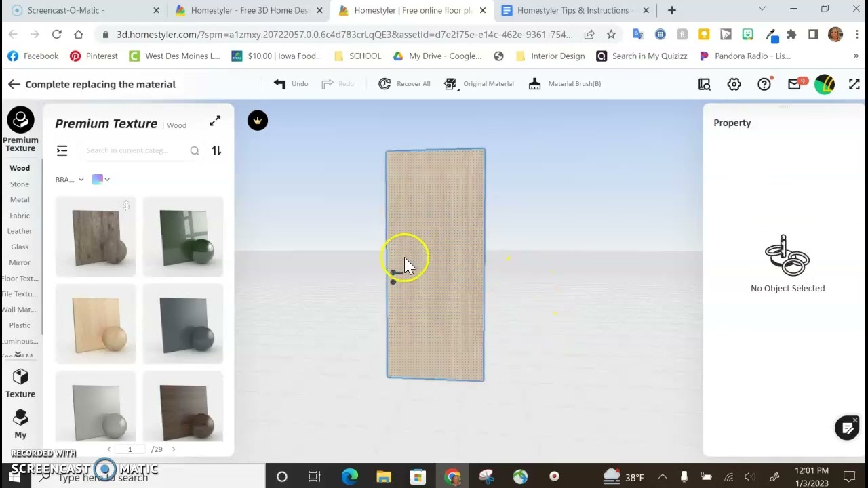Open the My section

coord(20,424)
